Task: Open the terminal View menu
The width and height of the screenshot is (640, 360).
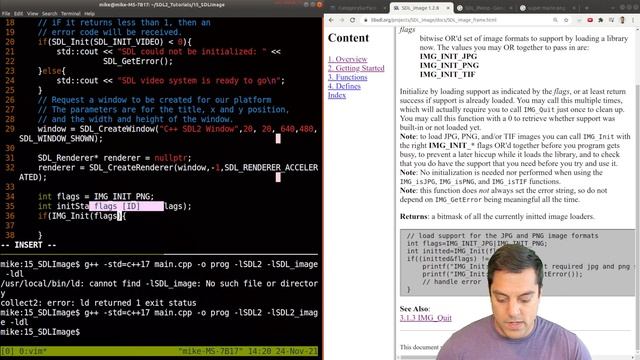Action: click(32, 13)
